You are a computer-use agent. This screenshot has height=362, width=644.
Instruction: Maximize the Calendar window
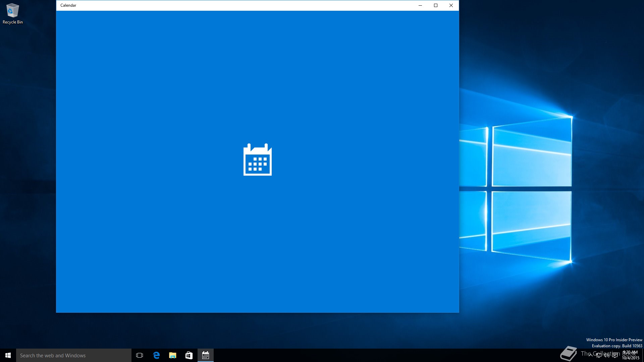tap(436, 5)
